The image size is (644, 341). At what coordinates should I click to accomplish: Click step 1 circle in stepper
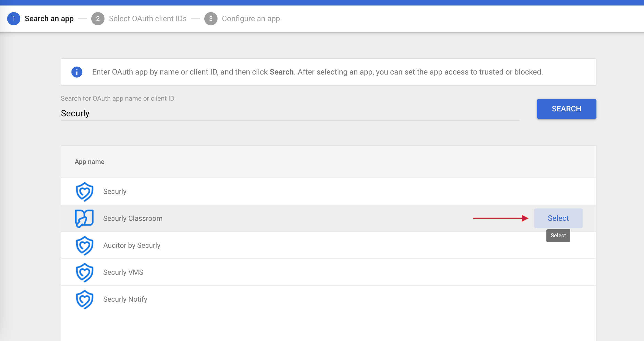[x=13, y=19]
